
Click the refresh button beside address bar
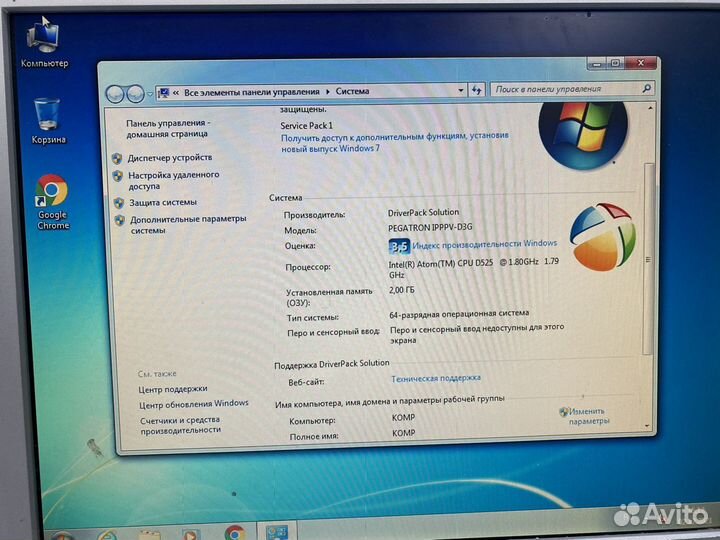coord(476,90)
